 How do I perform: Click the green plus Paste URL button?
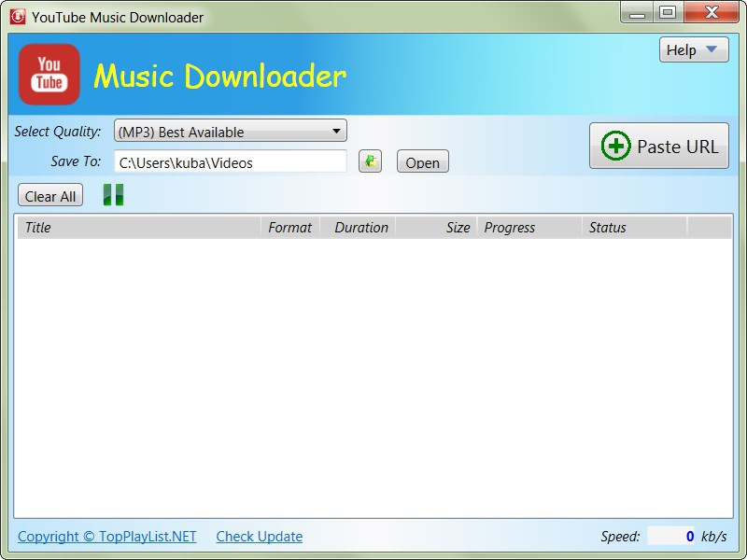(659, 146)
